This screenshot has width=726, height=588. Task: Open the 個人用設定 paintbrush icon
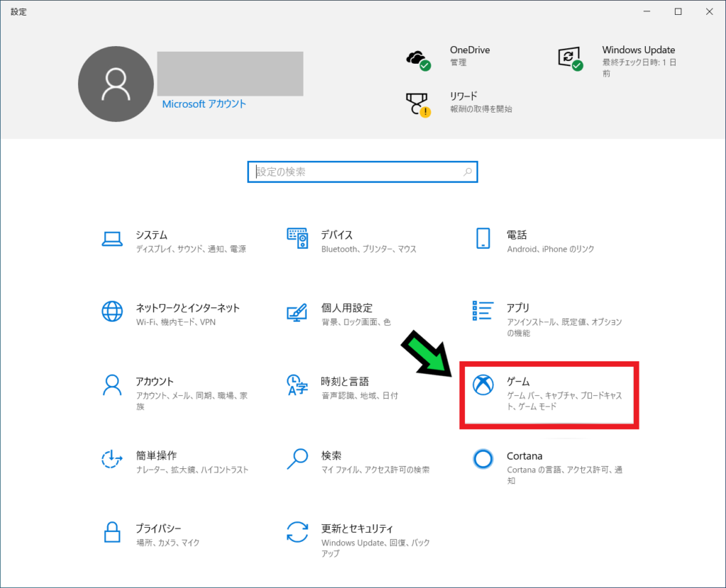coord(297,312)
